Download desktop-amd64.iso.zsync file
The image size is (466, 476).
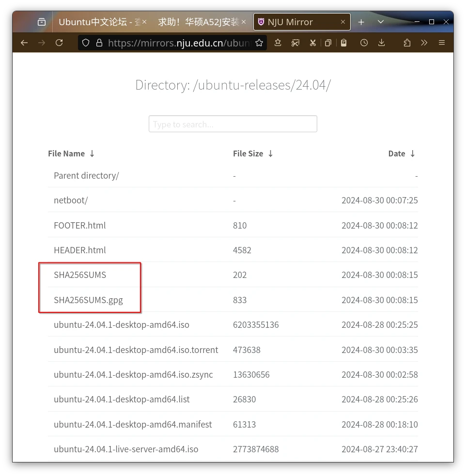point(133,375)
